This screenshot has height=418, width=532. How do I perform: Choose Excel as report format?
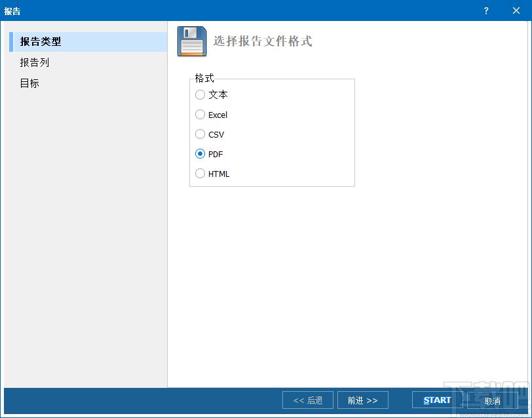(200, 115)
